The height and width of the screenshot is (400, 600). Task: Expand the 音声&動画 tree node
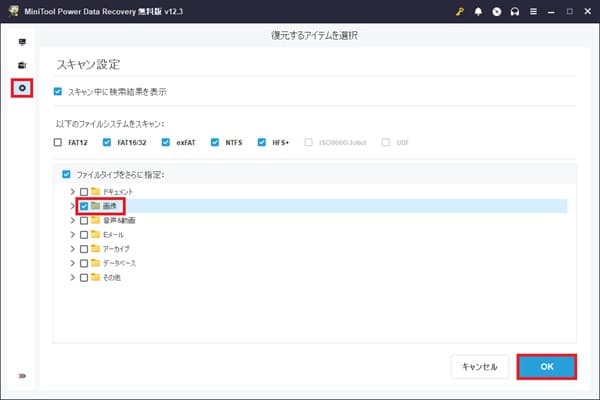[72, 220]
